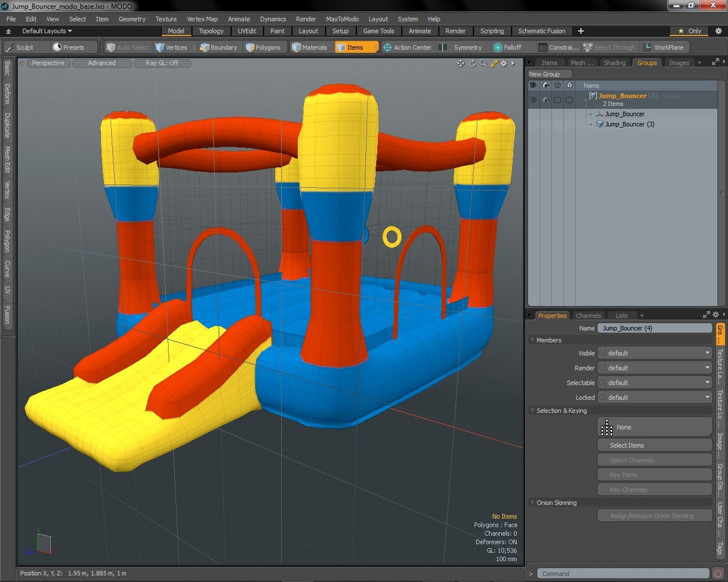Switch to Polygons selection mode
728x582 pixels.
point(263,47)
